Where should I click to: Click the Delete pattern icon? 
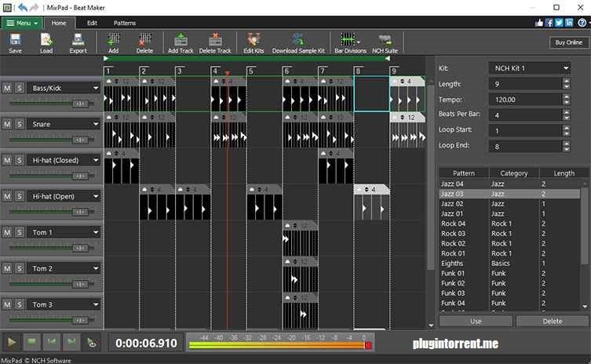point(144,42)
